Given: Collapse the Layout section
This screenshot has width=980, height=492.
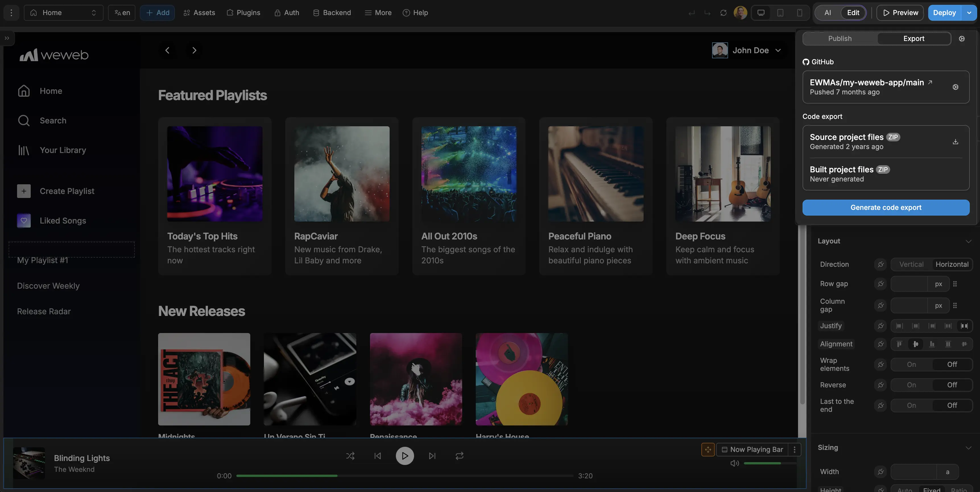Looking at the screenshot, I should [x=968, y=241].
